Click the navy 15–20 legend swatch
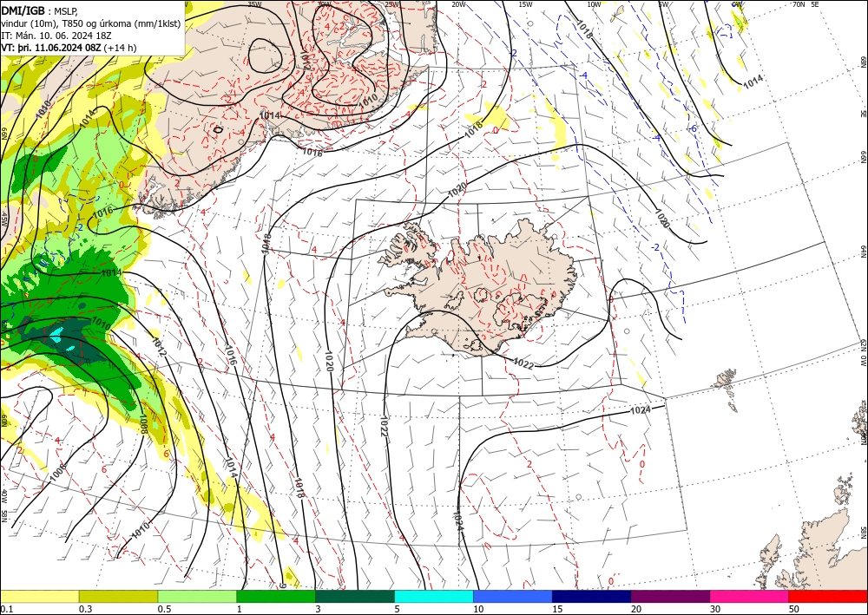The image size is (868, 615). pos(592,597)
